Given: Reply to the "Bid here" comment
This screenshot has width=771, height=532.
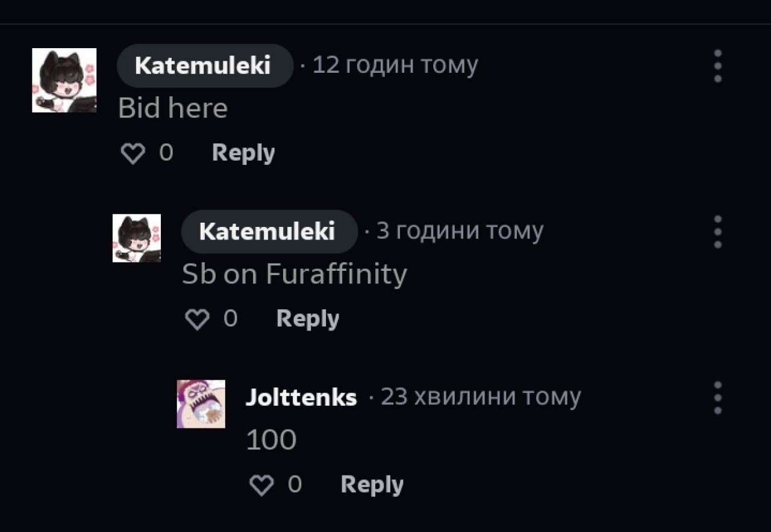Looking at the screenshot, I should click(243, 153).
